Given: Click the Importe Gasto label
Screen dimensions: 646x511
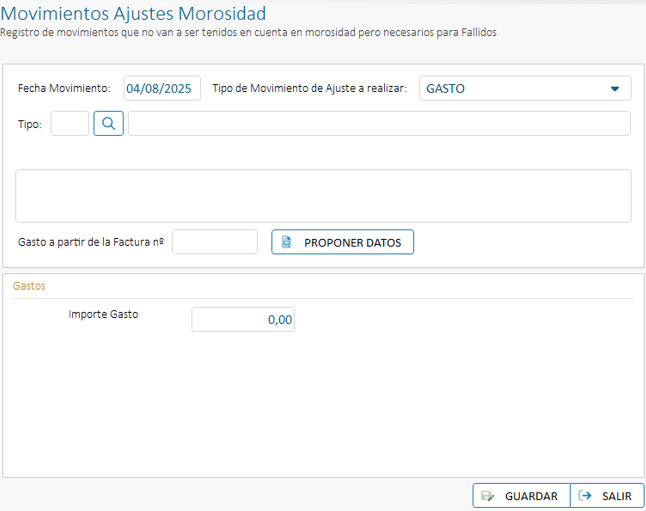Looking at the screenshot, I should [103, 314].
